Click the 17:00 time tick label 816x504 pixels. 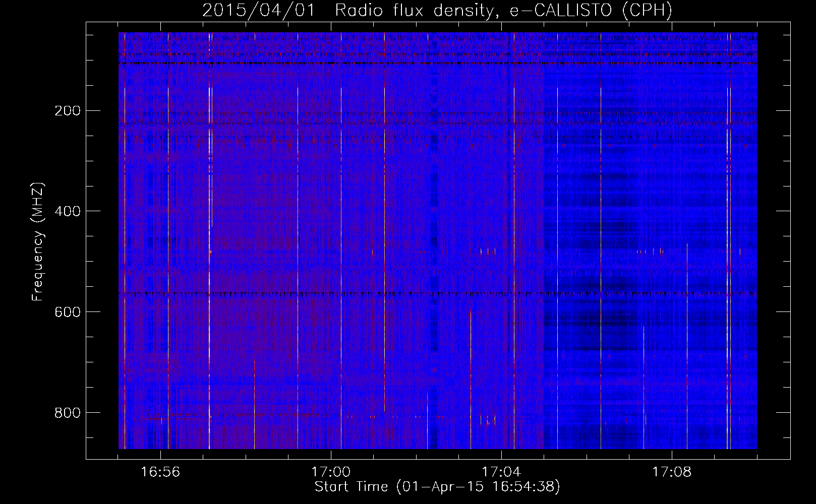point(331,472)
